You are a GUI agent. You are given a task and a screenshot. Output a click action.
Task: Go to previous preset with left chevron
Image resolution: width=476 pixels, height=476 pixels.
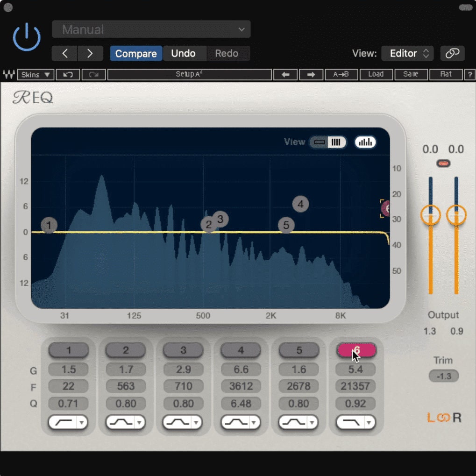click(x=64, y=53)
